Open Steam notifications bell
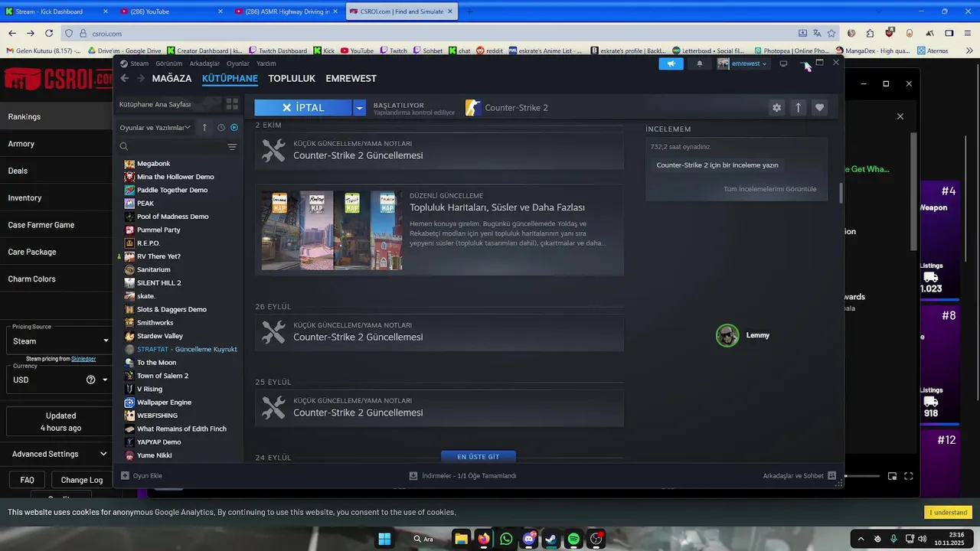The width and height of the screenshot is (980, 551). click(699, 64)
